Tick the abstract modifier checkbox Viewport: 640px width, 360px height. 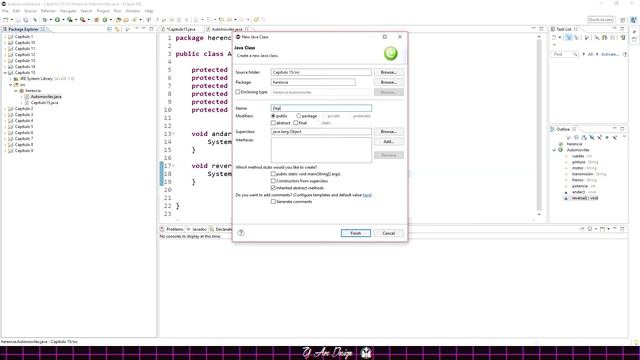click(273, 123)
